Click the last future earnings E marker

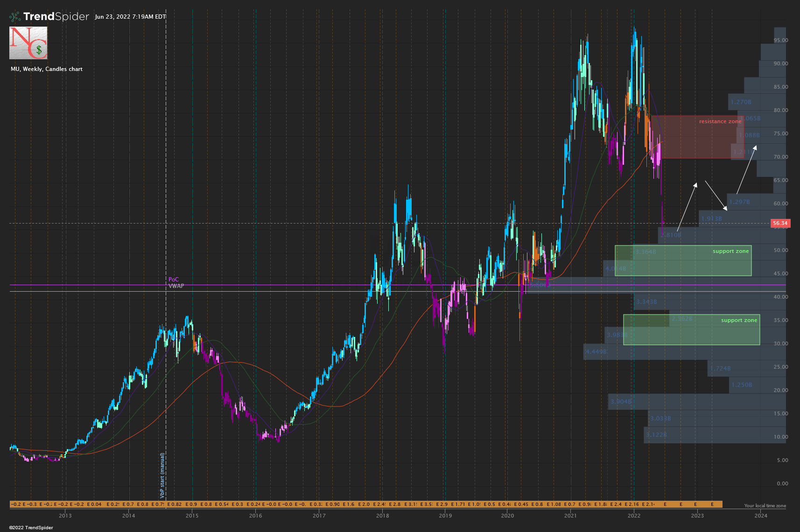click(x=712, y=504)
